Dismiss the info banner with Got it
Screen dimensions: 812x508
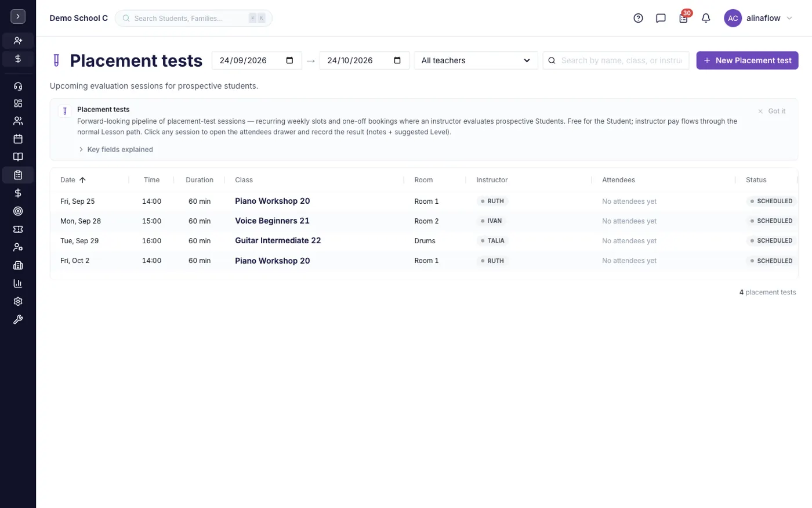click(x=771, y=111)
